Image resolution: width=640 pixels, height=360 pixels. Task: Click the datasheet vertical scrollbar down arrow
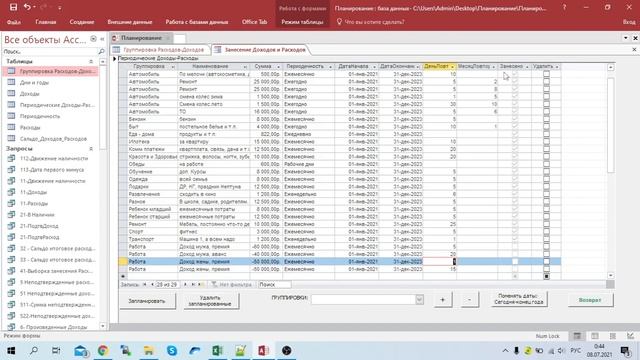tap(610, 276)
